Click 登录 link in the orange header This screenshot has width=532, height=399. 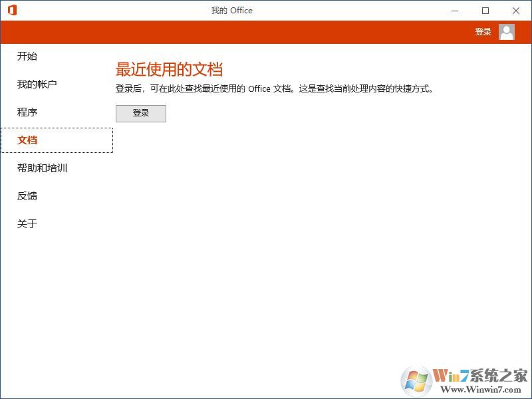pyautogui.click(x=483, y=32)
